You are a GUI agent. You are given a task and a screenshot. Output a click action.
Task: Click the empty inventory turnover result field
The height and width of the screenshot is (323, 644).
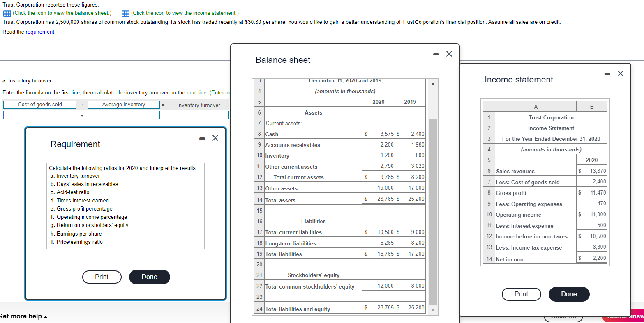coord(199,115)
